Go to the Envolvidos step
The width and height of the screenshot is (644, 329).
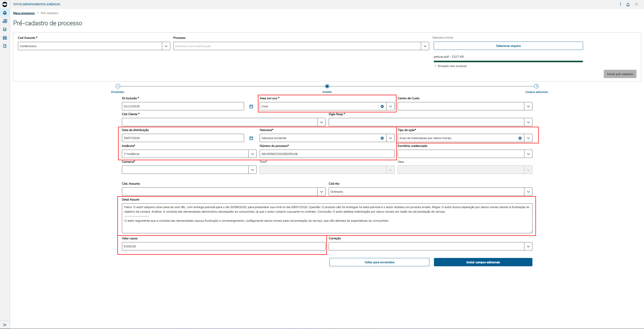[118, 86]
